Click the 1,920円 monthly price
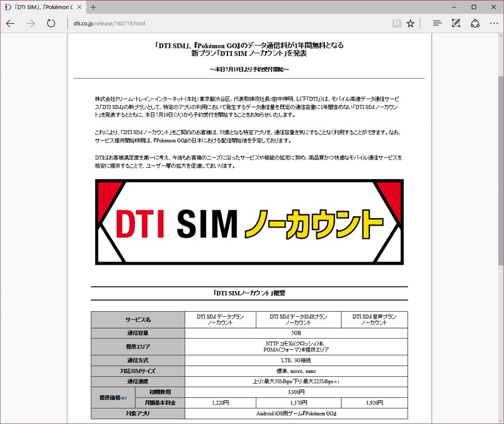 point(374,403)
